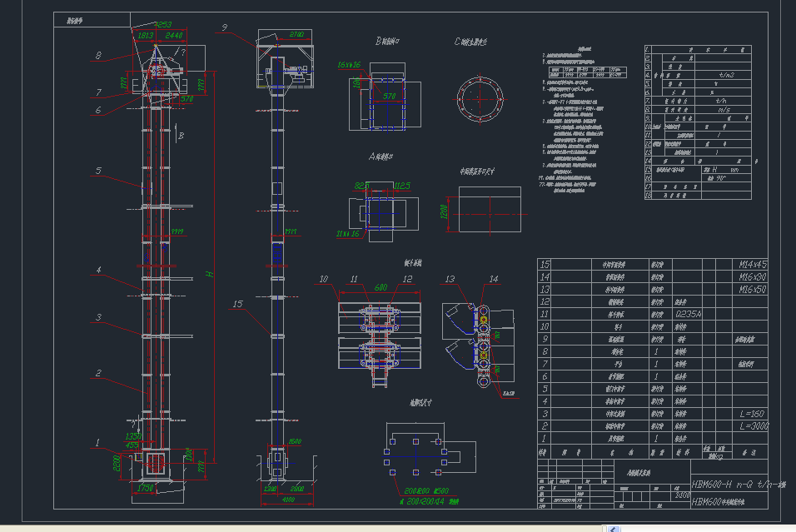Click the 1200 dimension in the middle casing detail

coord(444,211)
